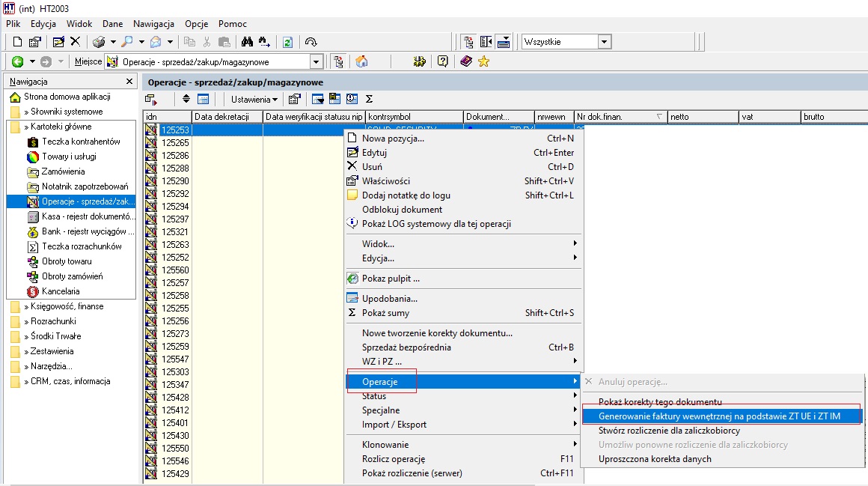This screenshot has height=486, width=868.
Task: Select row with idn 125321
Action: (175, 231)
